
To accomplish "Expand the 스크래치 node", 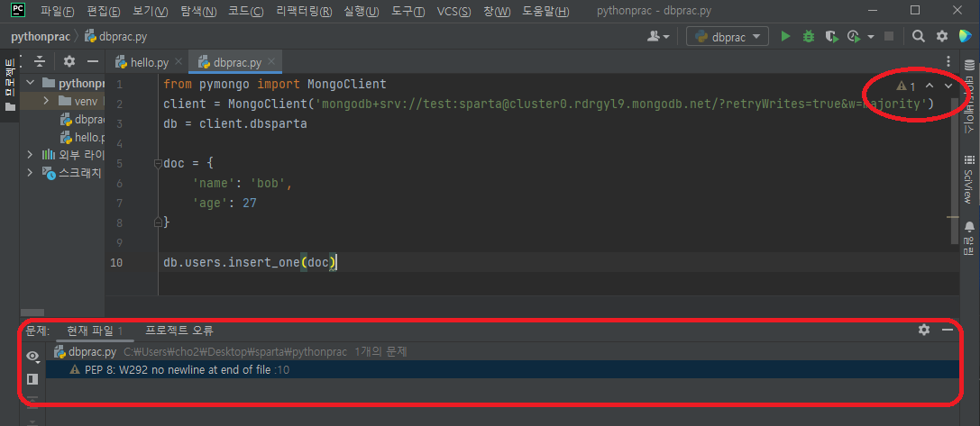I will coord(30,172).
